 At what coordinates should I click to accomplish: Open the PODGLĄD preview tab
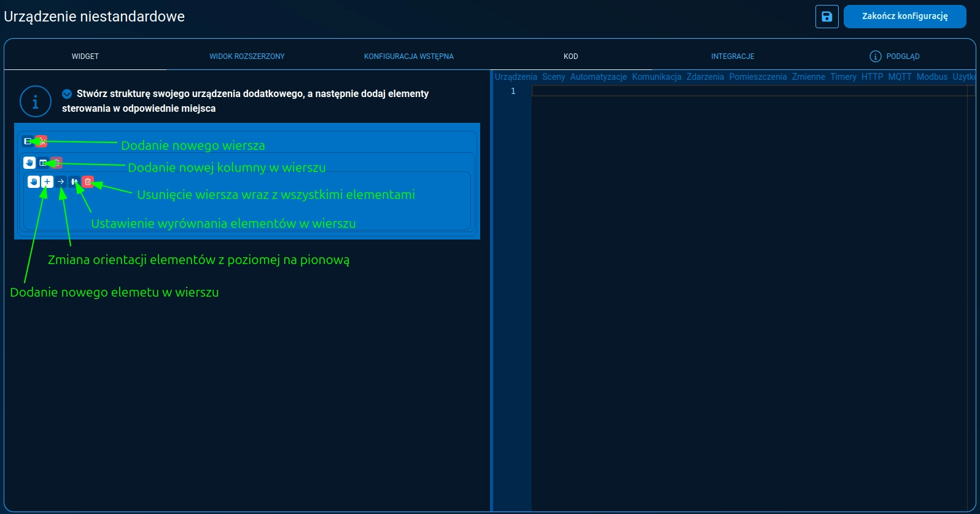895,56
